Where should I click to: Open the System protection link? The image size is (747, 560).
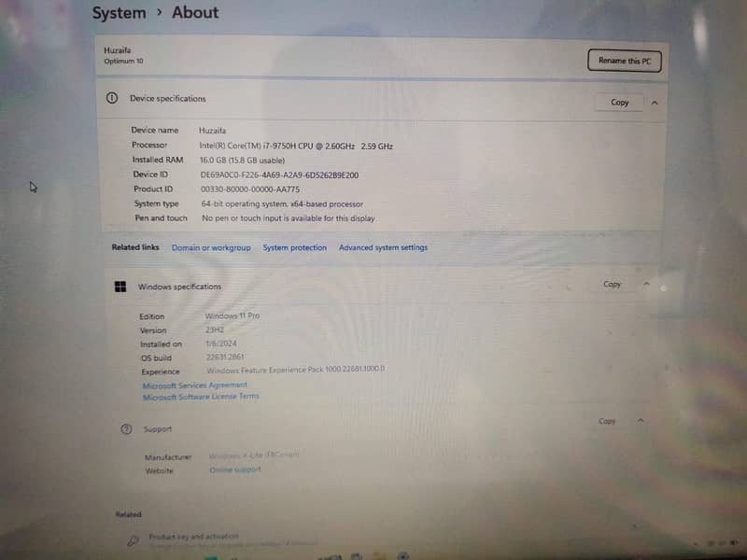[295, 247]
